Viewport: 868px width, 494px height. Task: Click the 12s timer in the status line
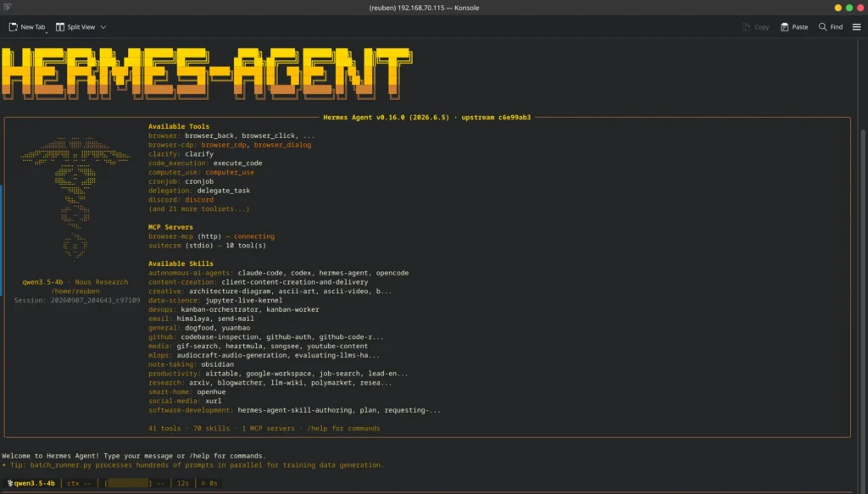(183, 483)
